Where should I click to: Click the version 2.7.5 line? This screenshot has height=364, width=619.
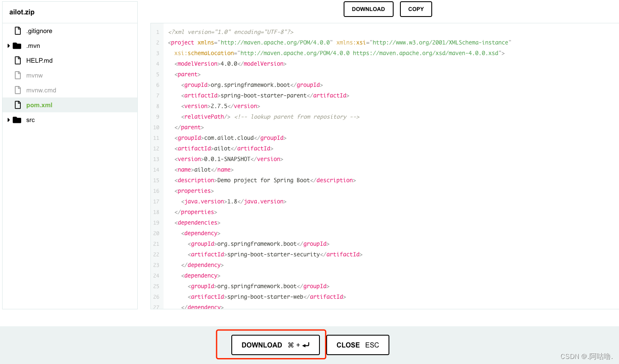click(x=221, y=106)
